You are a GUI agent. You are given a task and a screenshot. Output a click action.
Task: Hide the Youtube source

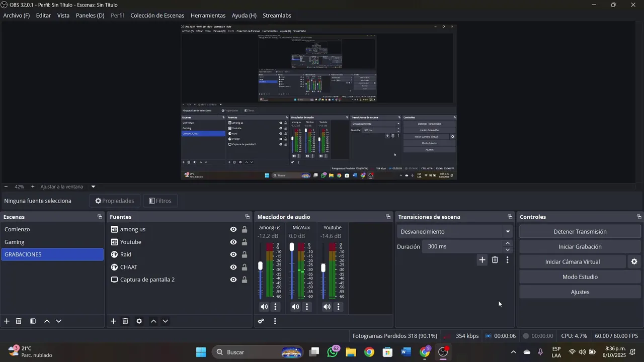click(x=233, y=242)
